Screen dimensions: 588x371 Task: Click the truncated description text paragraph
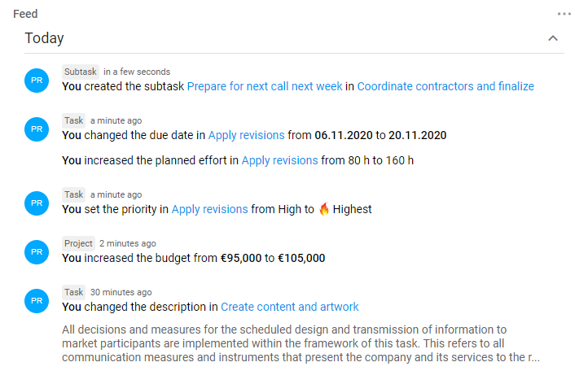click(x=301, y=343)
